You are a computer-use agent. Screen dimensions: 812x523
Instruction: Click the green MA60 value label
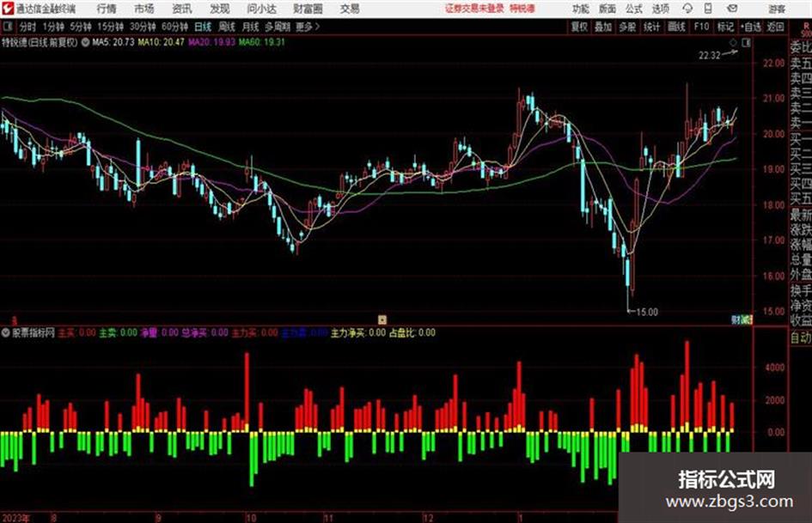click(x=262, y=42)
